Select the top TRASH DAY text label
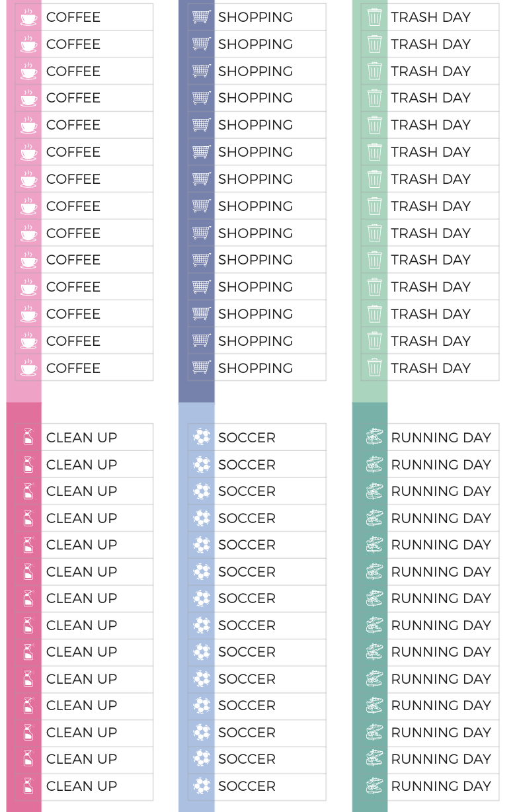517x812 pixels. tap(430, 17)
